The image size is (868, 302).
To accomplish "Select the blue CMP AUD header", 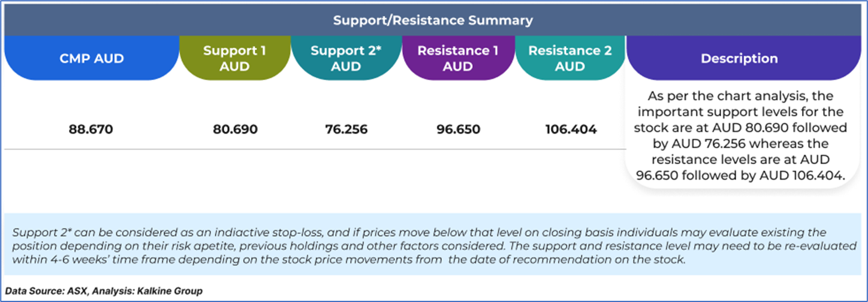I will (92, 59).
